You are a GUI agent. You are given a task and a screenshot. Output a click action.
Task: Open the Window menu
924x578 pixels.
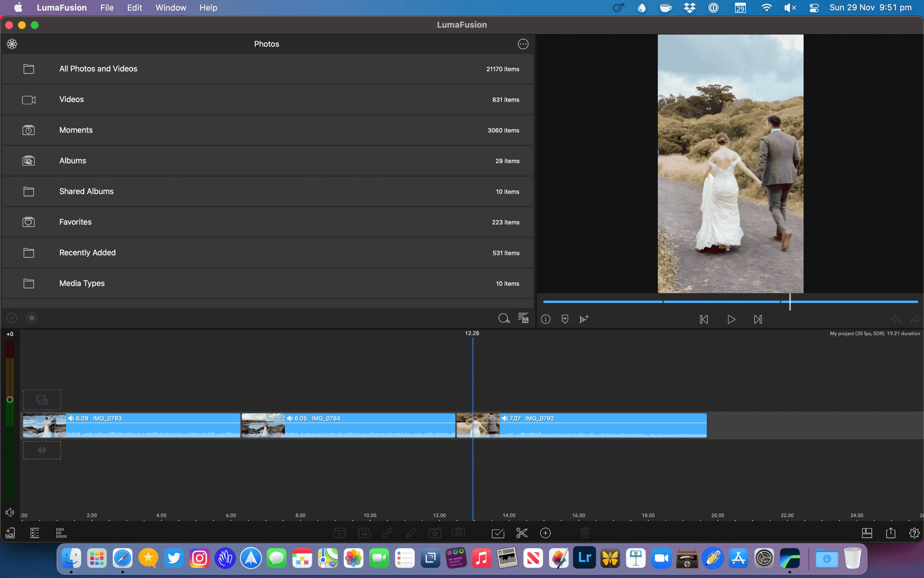(171, 8)
